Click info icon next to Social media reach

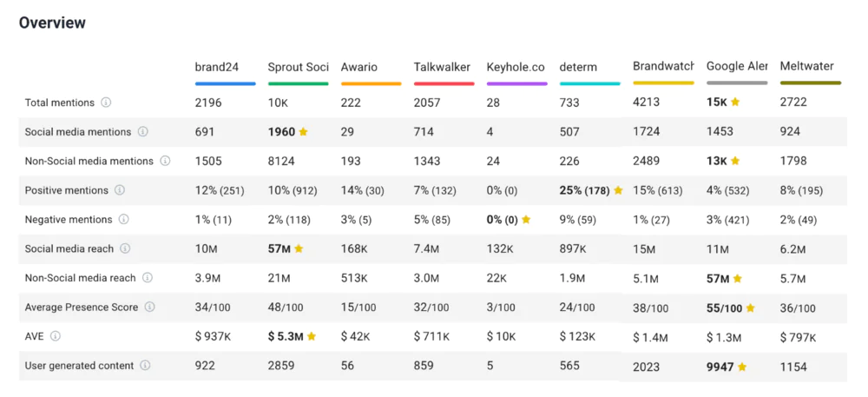tap(125, 248)
